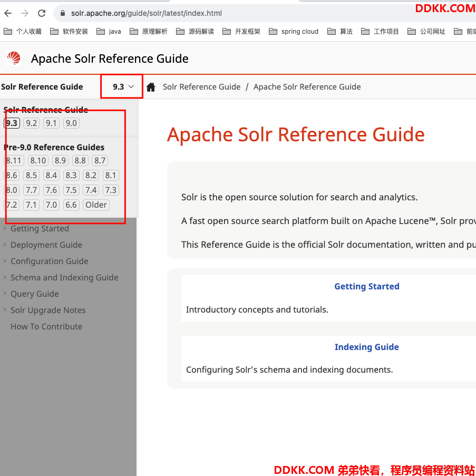
Task: Select version 7.3 reference guide
Action: click(x=111, y=190)
